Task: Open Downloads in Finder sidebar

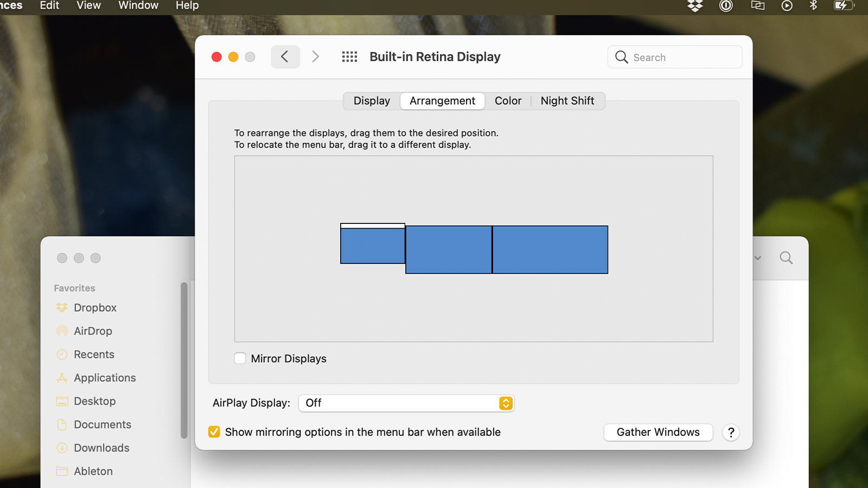Action: coord(101,448)
